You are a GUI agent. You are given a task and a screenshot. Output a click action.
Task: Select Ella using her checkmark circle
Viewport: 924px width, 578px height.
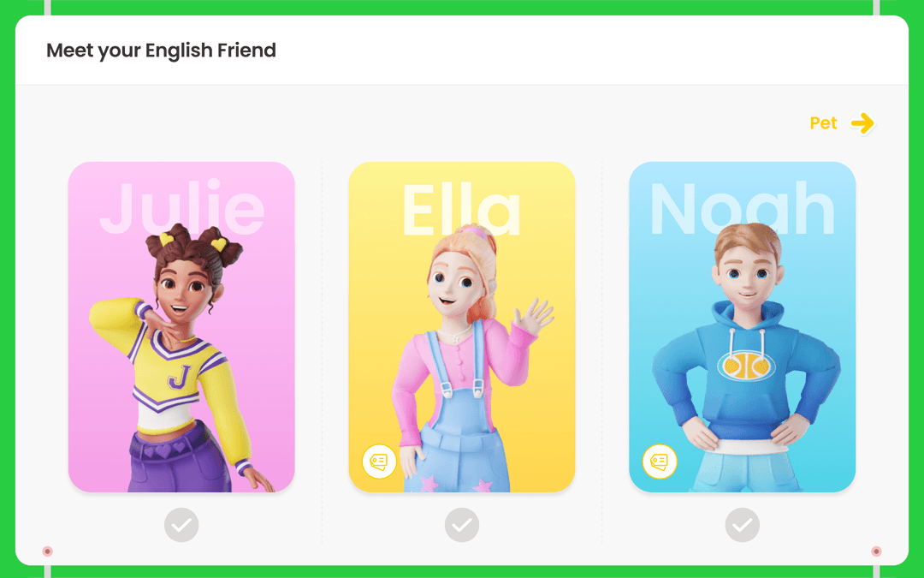click(x=462, y=524)
